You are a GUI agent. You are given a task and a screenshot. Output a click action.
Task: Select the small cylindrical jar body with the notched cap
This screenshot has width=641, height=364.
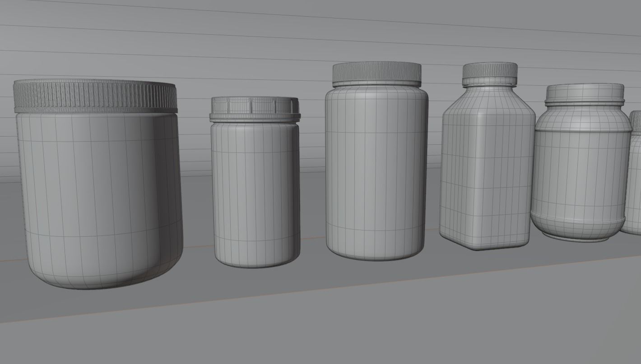click(256, 194)
